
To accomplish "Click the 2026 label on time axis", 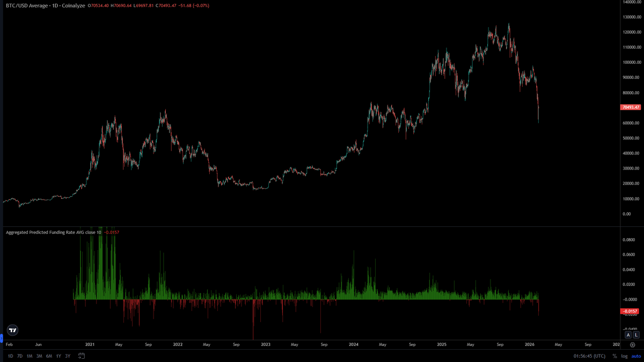I will (529, 345).
